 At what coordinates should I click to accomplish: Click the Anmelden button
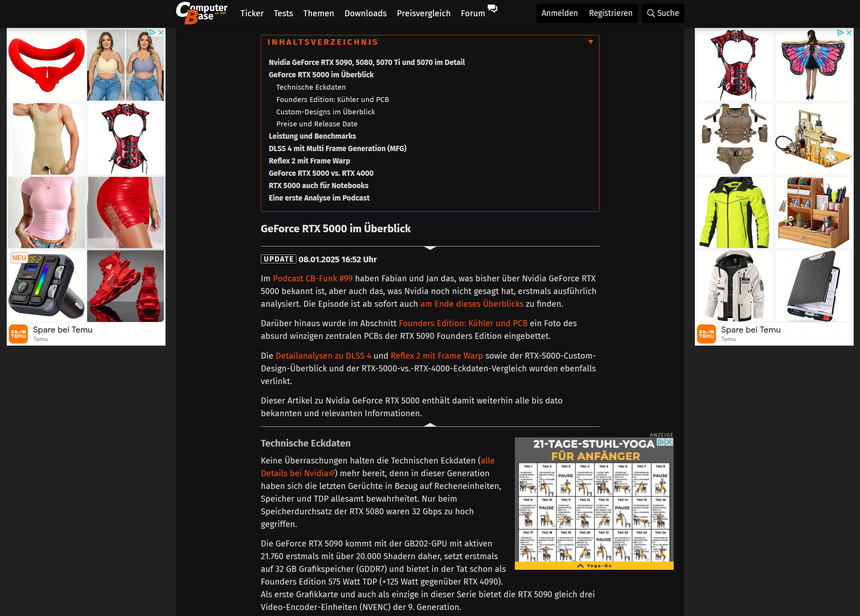click(x=559, y=13)
